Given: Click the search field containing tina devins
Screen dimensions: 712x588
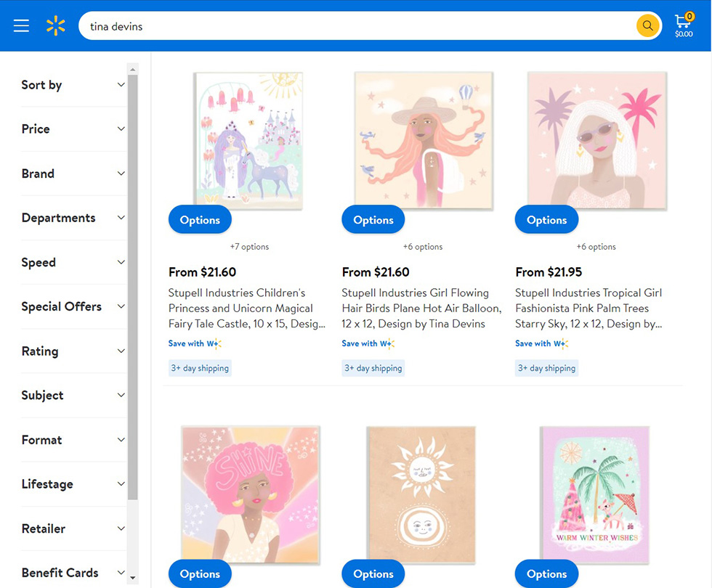Looking at the screenshot, I should (356, 26).
